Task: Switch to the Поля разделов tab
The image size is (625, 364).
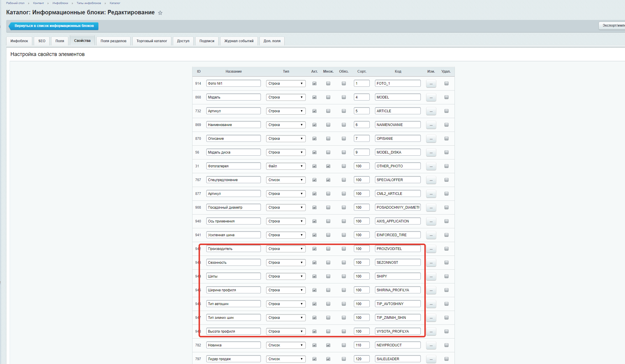Action: point(113,41)
